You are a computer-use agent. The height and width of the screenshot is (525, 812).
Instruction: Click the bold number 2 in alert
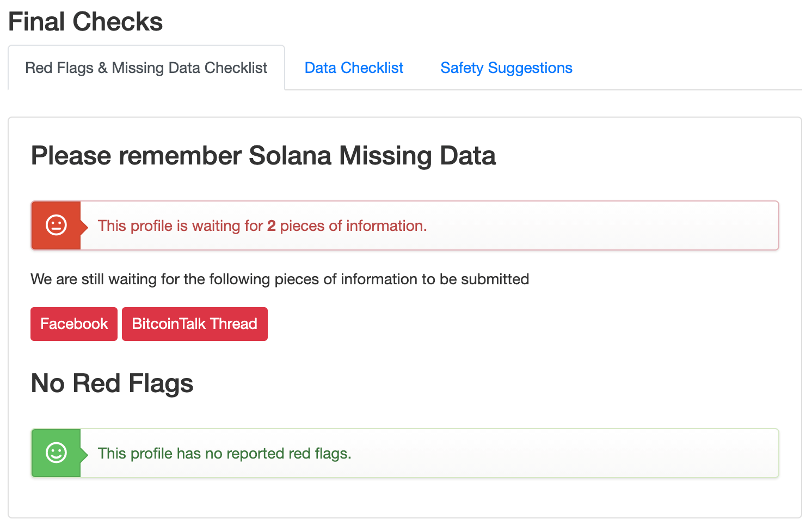pos(272,226)
